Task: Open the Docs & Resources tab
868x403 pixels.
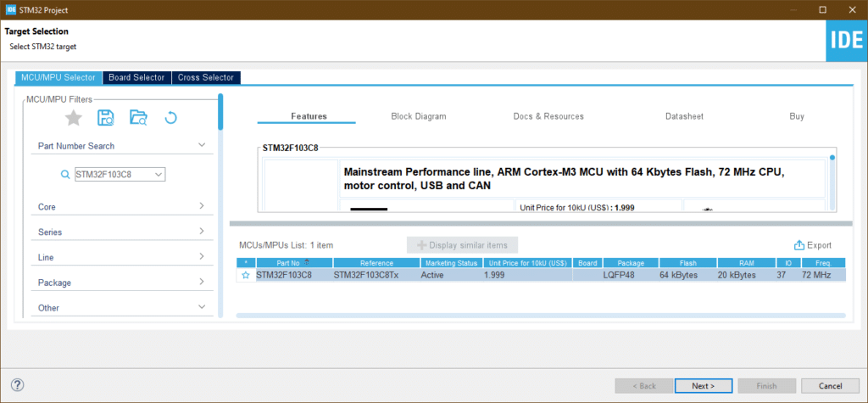Action: [548, 116]
